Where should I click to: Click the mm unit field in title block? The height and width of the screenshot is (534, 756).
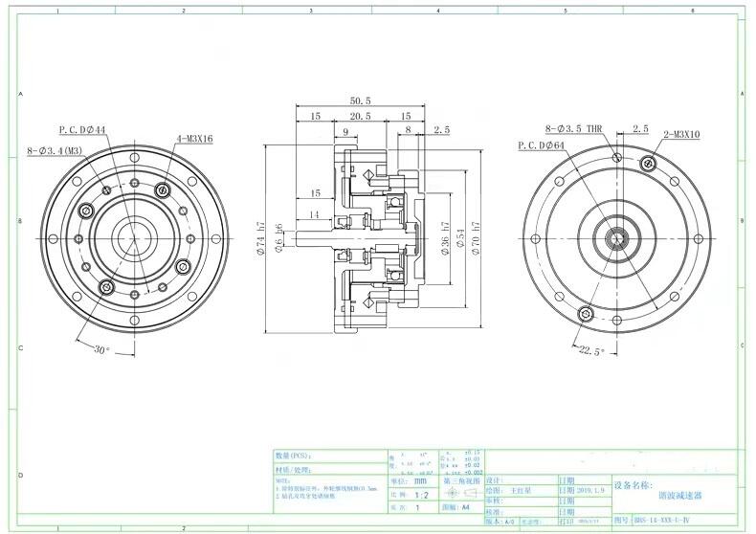tap(420, 482)
